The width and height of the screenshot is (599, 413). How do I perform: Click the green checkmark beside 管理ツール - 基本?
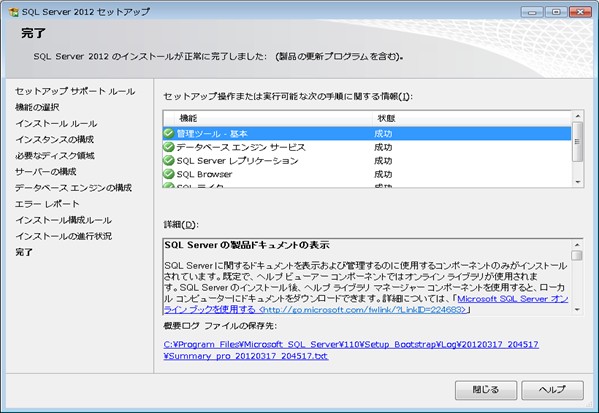tap(168, 133)
